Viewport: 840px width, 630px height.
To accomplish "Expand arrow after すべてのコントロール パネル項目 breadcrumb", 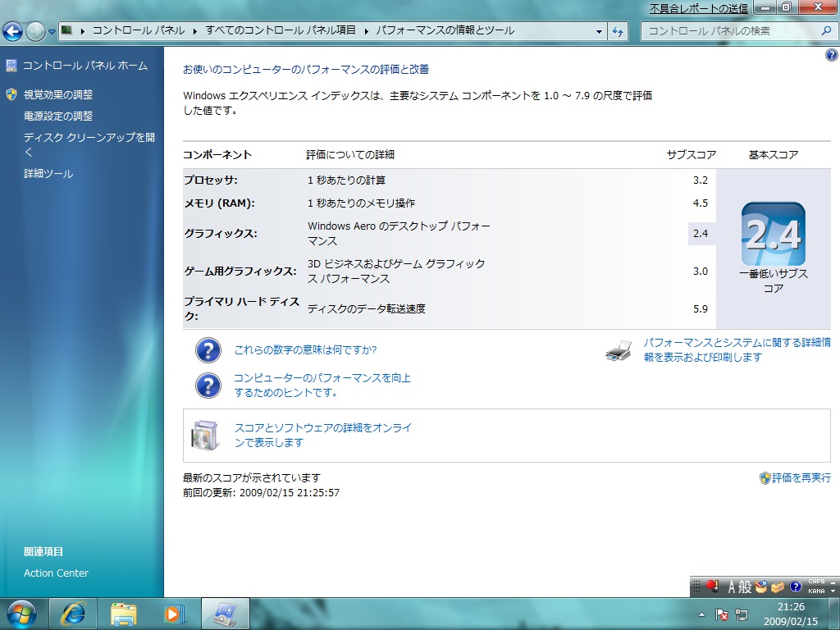I will [x=367, y=31].
